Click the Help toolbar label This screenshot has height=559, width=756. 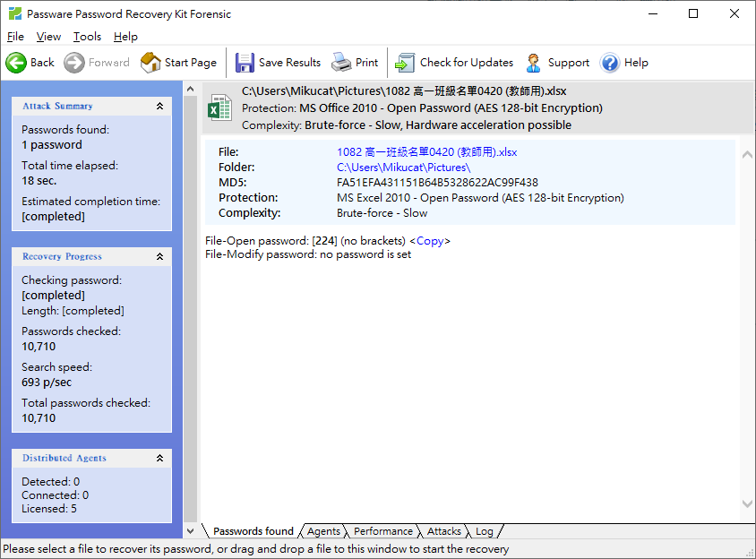pos(636,63)
